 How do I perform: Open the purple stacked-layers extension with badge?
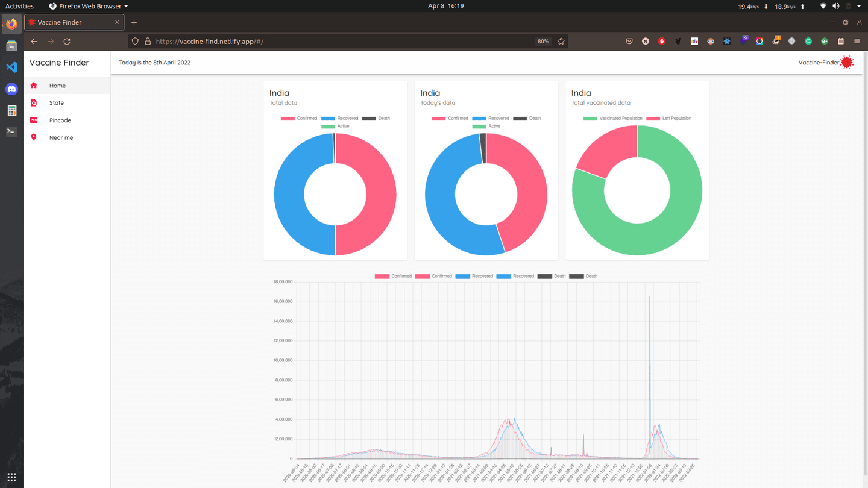click(743, 40)
